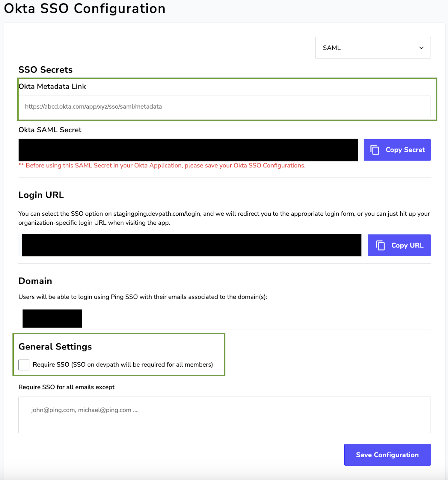Select the redacted Okta SAML Secret field
This screenshot has height=480, width=448.
(188, 150)
